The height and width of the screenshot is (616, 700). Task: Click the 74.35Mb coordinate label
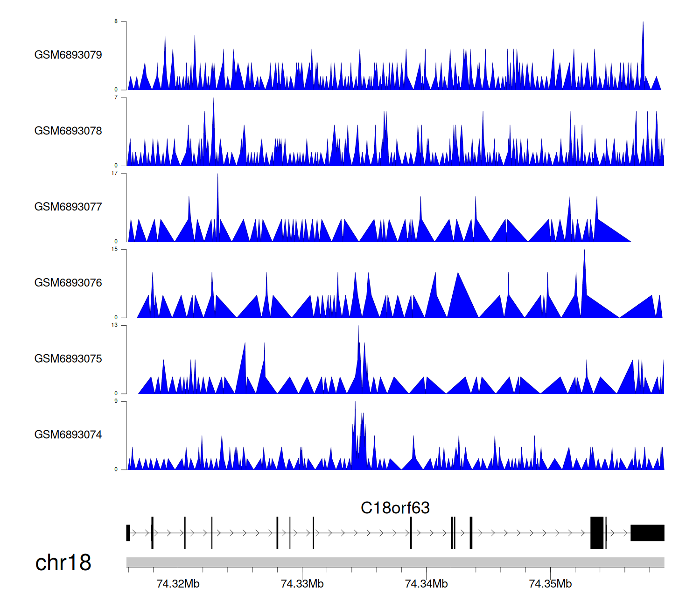550,584
